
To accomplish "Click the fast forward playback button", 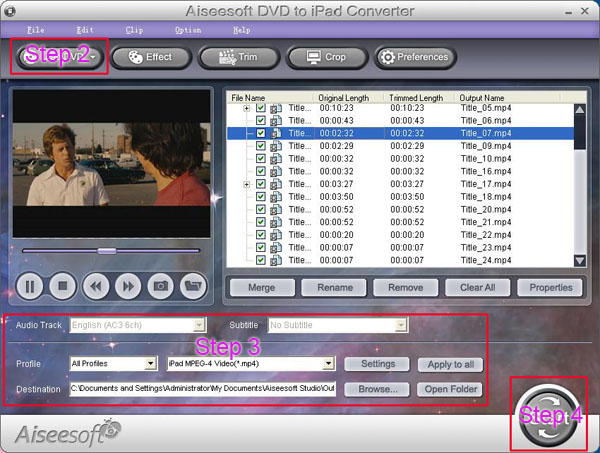I will coord(127,286).
